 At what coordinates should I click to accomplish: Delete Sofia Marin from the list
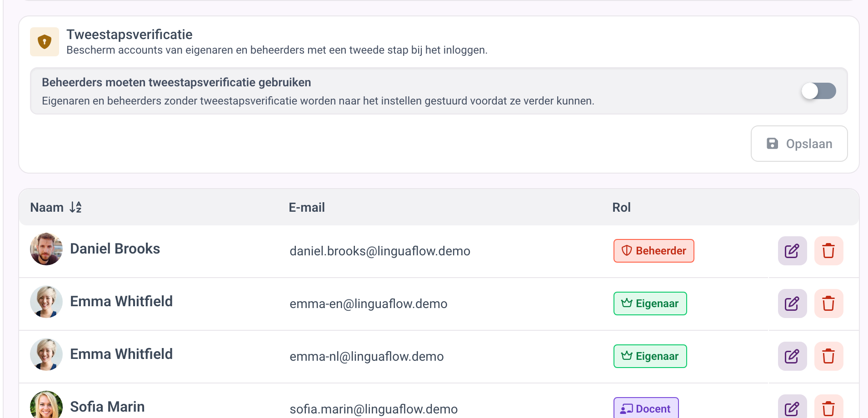[828, 407]
